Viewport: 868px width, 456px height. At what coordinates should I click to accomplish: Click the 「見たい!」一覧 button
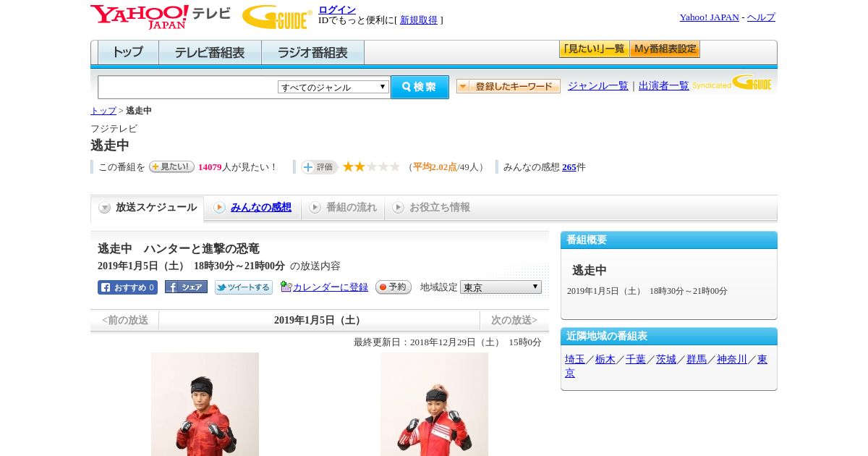pos(594,49)
